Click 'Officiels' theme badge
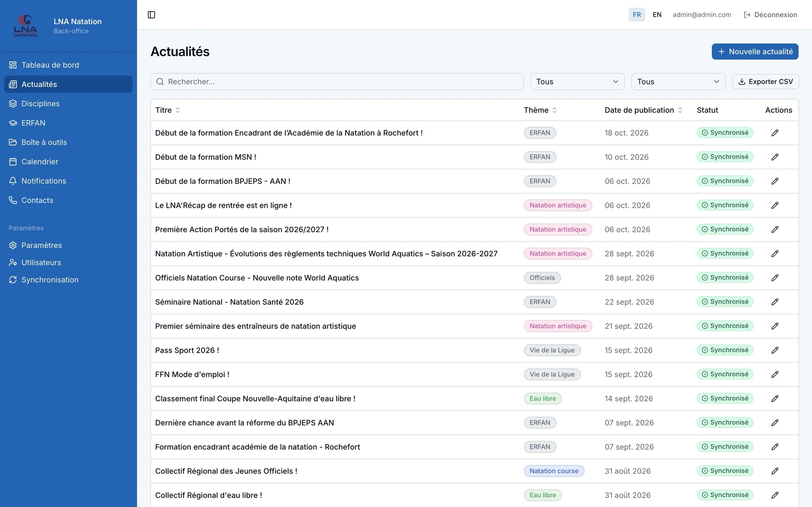812x507 pixels. (542, 278)
